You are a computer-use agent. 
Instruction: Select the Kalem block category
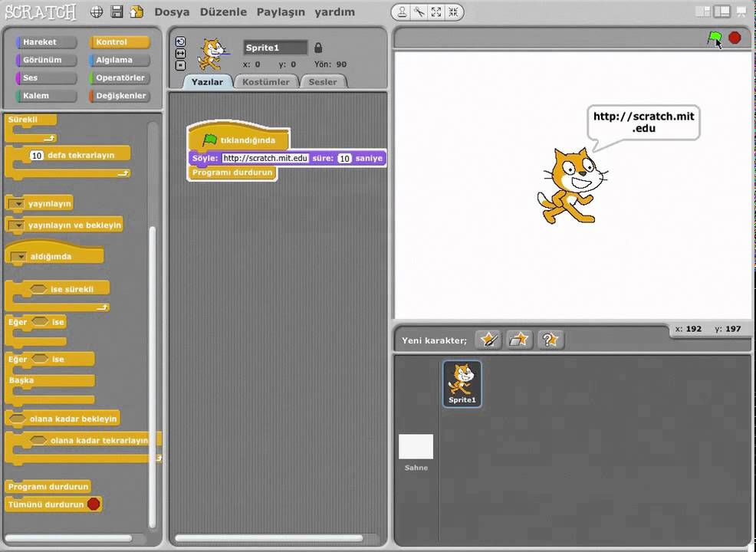click(x=46, y=96)
